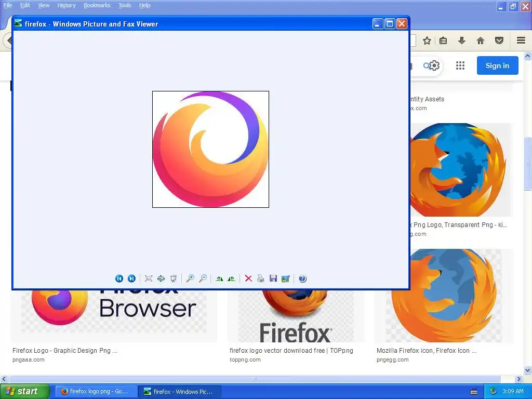Click the system tray keyboard icon
The image size is (532, 399).
474,392
